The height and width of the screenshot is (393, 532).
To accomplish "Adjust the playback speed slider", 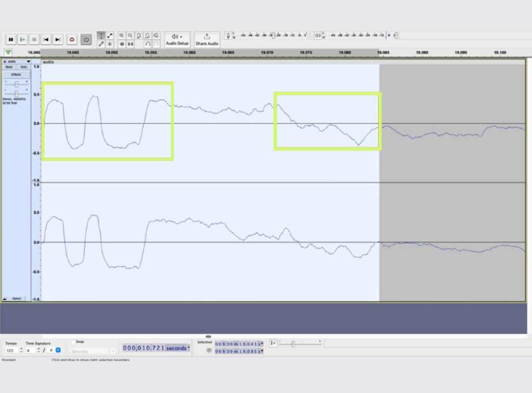I will 293,344.
